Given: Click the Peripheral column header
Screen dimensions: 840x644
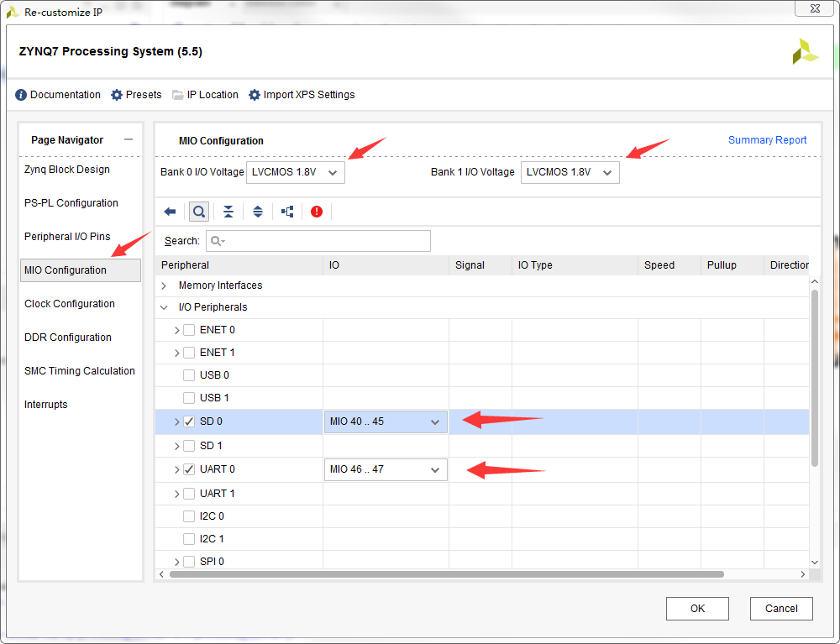Looking at the screenshot, I should (x=239, y=265).
